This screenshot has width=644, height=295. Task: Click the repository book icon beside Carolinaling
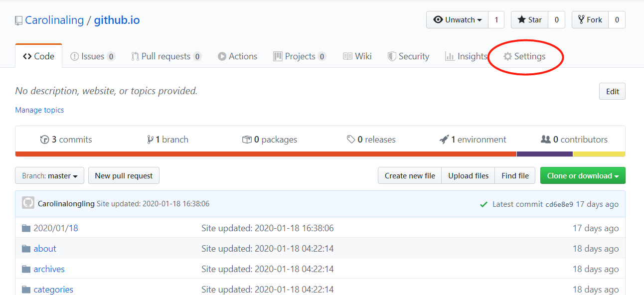(x=18, y=20)
